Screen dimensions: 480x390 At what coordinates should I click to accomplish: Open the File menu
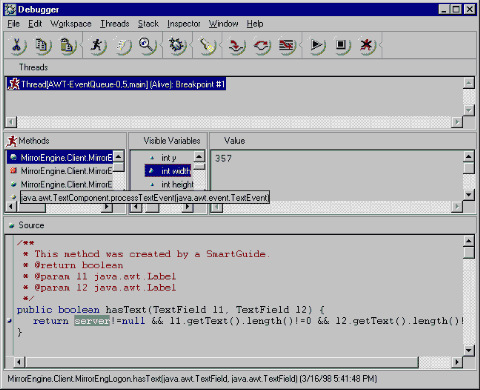coord(13,24)
